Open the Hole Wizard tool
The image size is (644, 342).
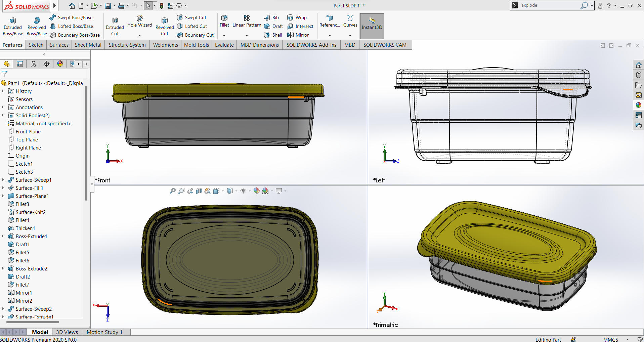(140, 22)
